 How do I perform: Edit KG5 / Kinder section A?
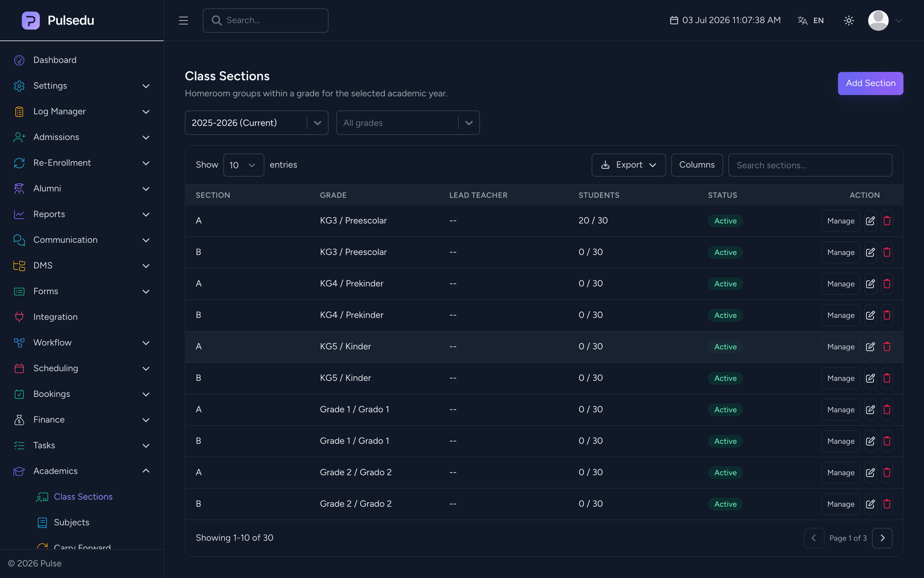(870, 347)
